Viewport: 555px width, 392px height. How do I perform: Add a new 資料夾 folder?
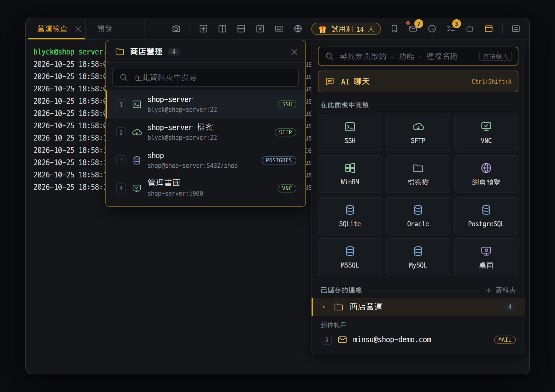(501, 290)
